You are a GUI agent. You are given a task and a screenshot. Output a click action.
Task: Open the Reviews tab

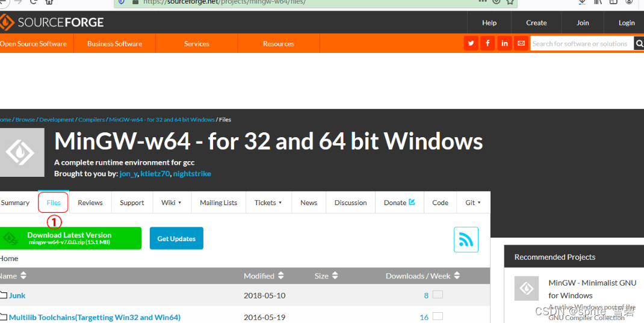tap(90, 202)
